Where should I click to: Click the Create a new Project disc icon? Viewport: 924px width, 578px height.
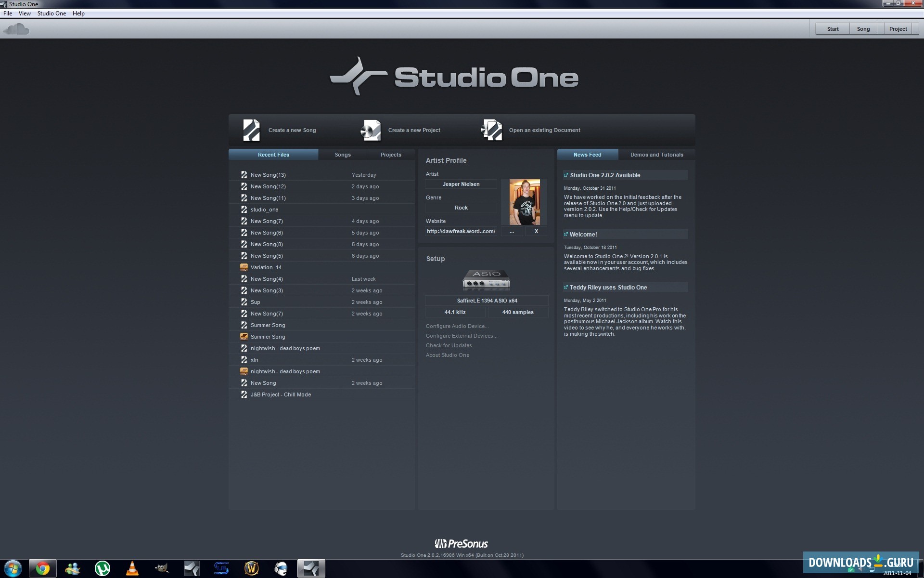coord(371,130)
